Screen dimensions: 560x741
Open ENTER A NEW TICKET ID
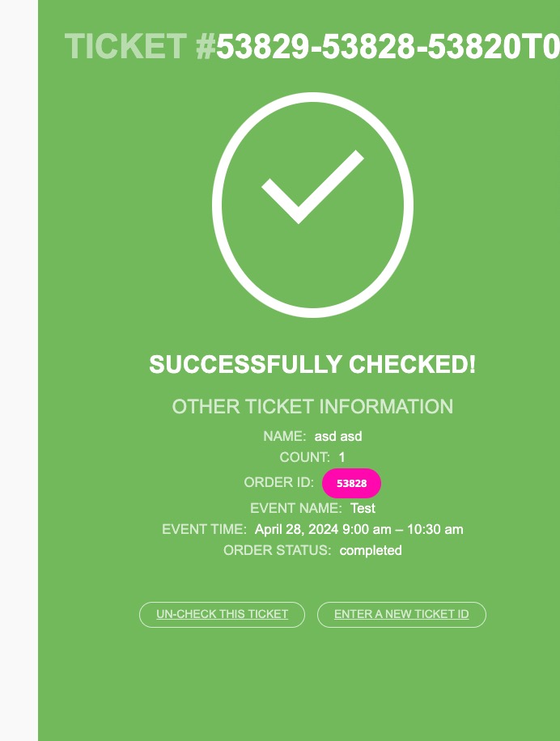coord(401,615)
